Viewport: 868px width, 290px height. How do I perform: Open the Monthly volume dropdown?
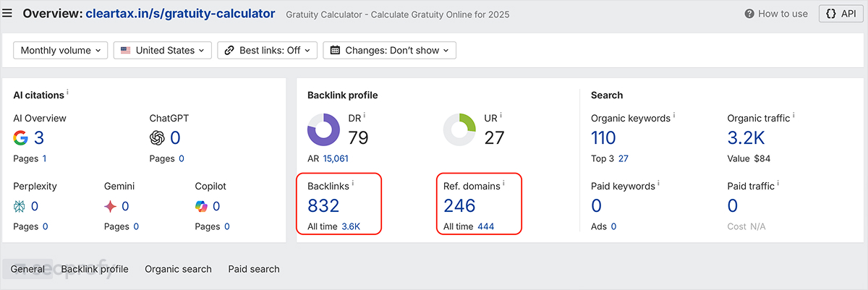61,51
